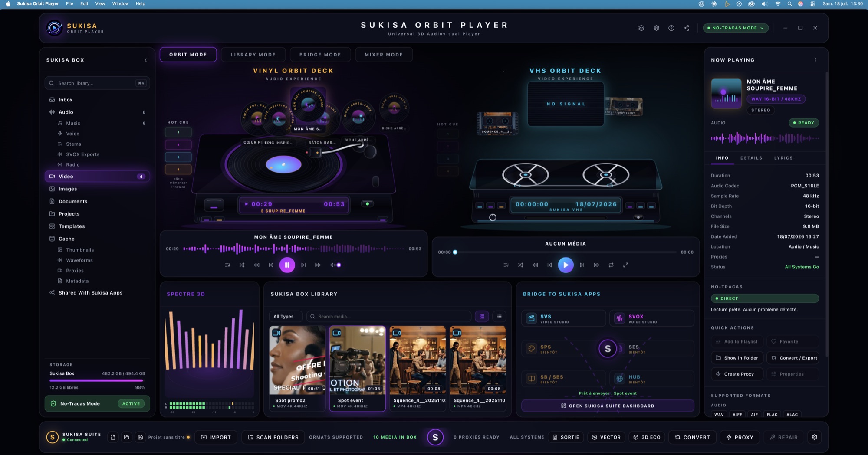
Task: Open the vinyl player queue list icon
Action: (227, 265)
